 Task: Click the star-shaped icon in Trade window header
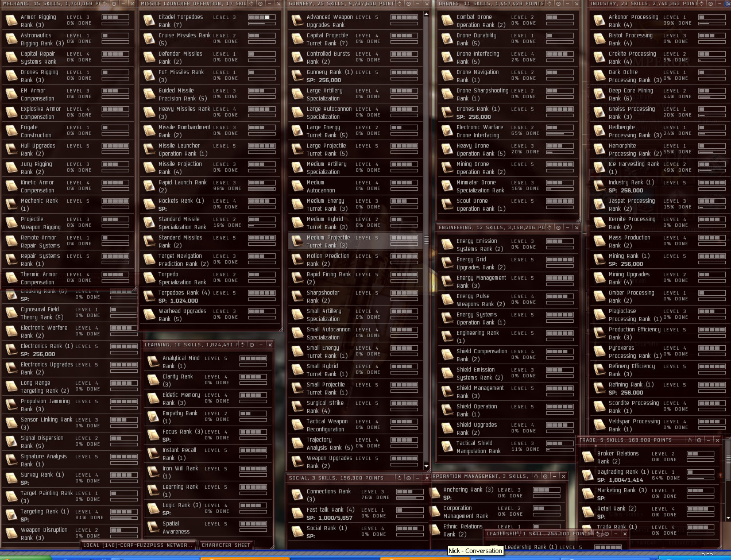click(x=691, y=440)
